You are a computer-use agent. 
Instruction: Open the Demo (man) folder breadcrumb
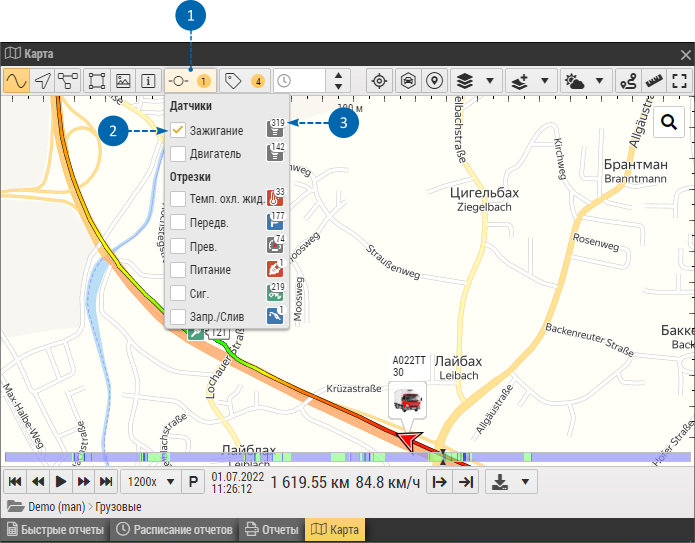pyautogui.click(x=46, y=507)
